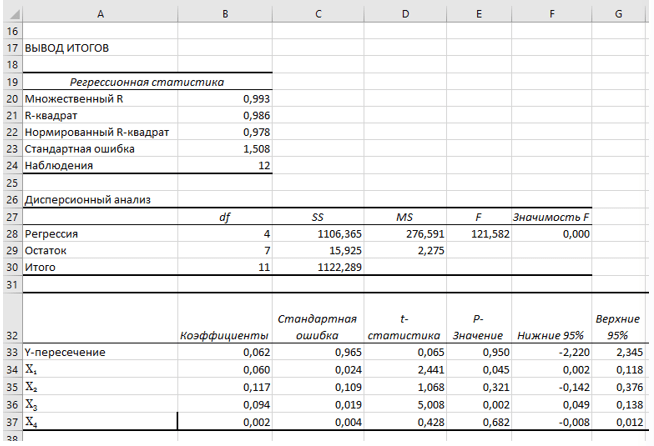The height and width of the screenshot is (446, 654).
Task: Click the X₂ row label
Action: (x=100, y=387)
